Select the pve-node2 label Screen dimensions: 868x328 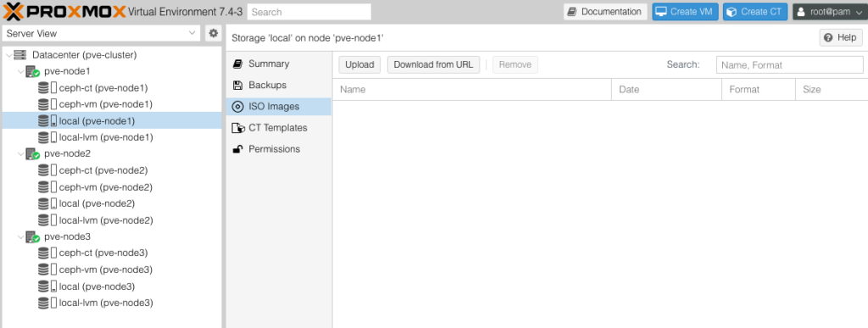tap(67, 154)
